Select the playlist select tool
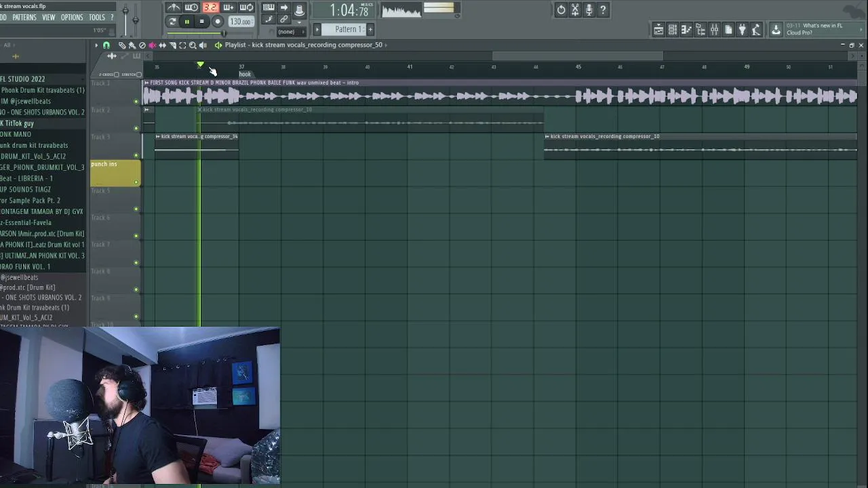868x488 pixels. click(x=182, y=45)
